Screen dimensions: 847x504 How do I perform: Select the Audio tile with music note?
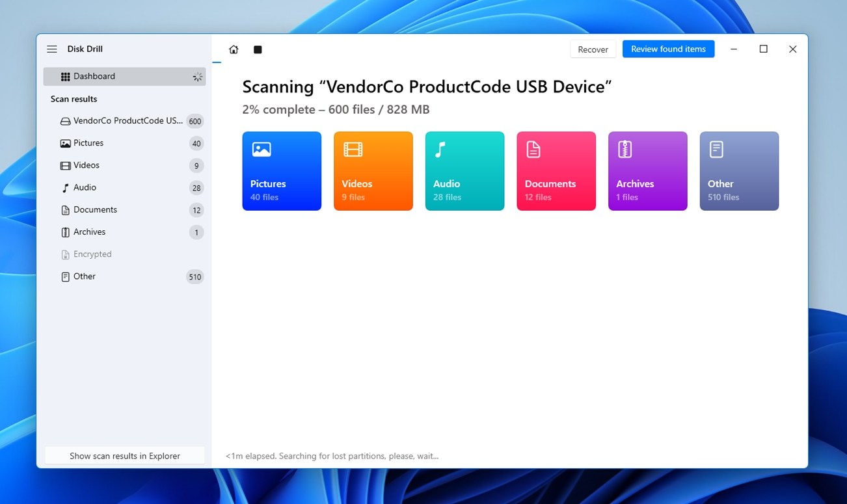click(464, 171)
